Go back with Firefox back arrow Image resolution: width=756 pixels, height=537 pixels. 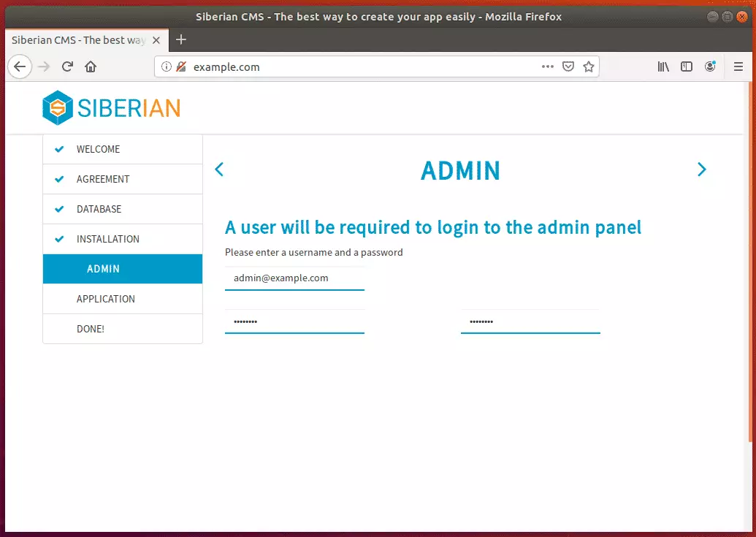point(20,66)
